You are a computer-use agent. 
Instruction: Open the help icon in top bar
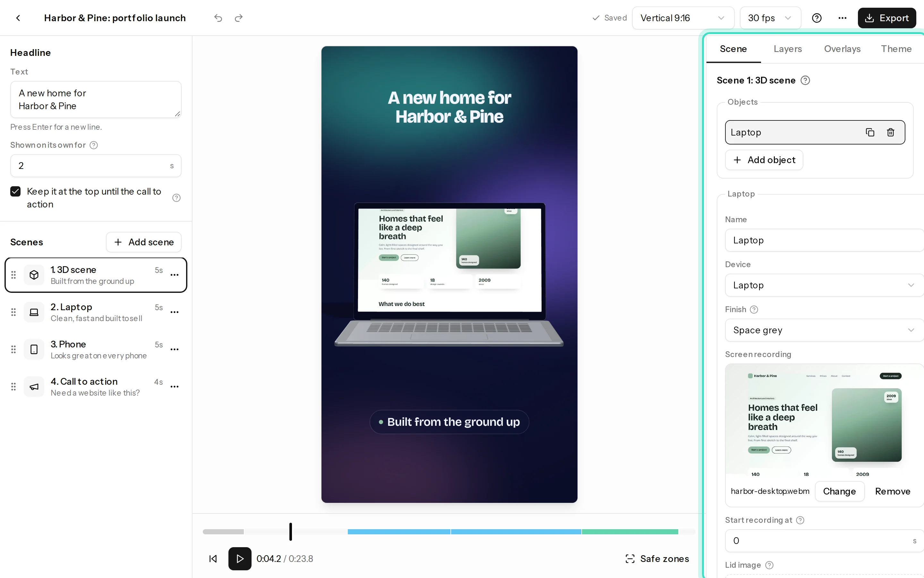tap(816, 18)
